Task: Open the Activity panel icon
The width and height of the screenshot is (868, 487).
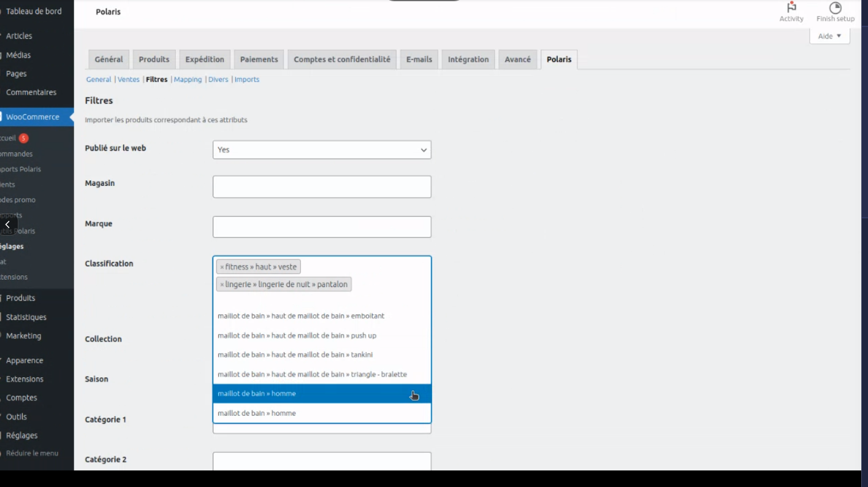Action: click(x=791, y=9)
